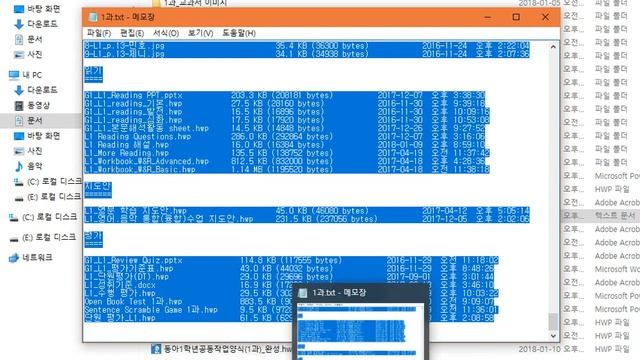640x360 pixels.
Task: Click blue desktop icon for top 바탕 화면
Action: [x=19, y=9]
